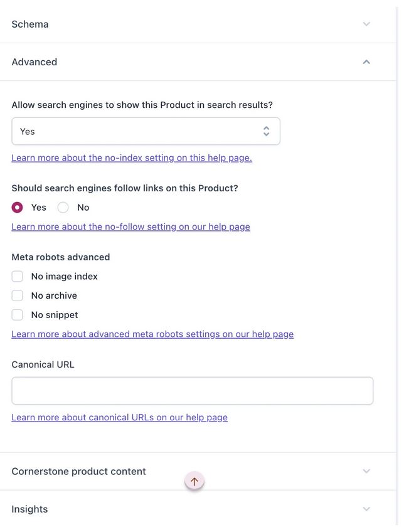Open the Insights panel
The width and height of the screenshot is (404, 532).
198,509
